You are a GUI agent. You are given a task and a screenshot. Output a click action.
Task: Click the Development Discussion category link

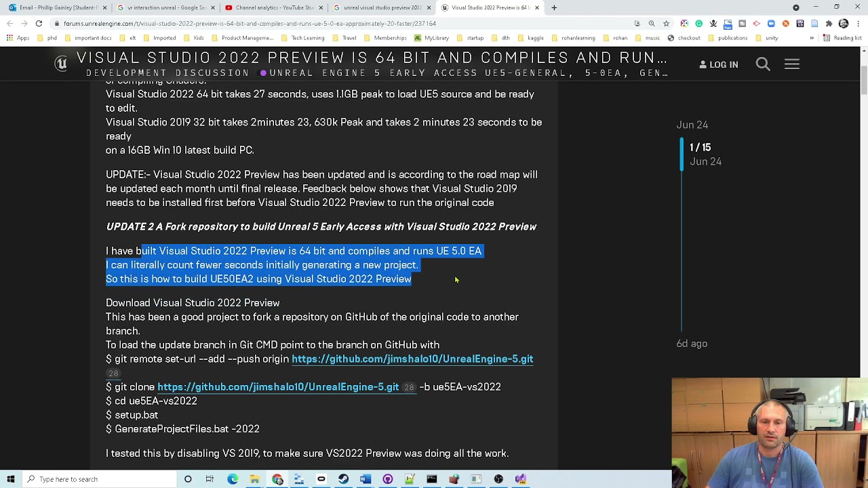click(167, 73)
